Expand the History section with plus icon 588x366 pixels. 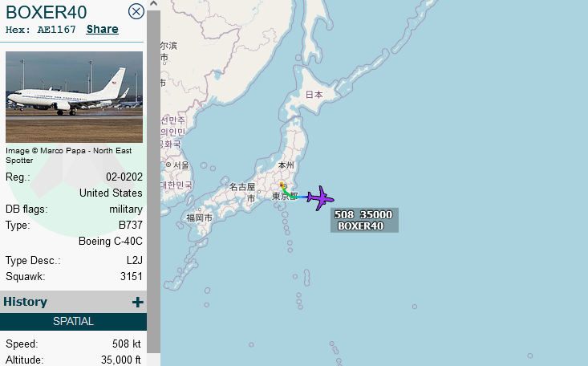[138, 302]
